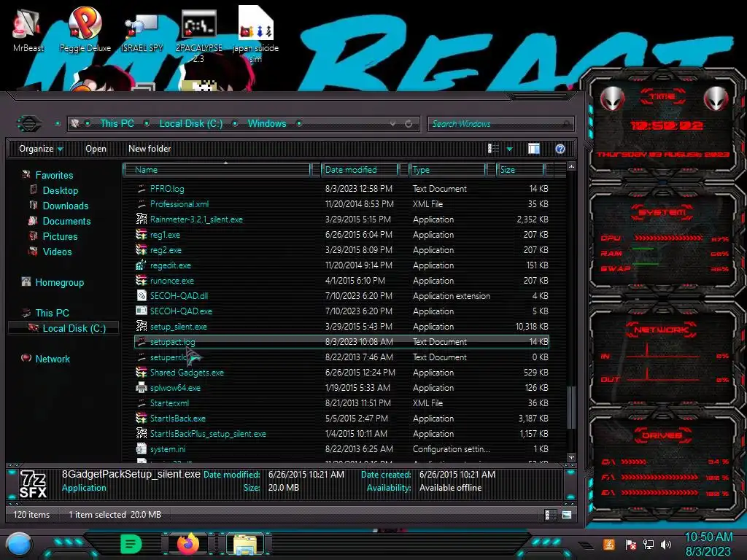Refresh the Windows folder view
This screenshot has height=560, width=747.
(409, 124)
